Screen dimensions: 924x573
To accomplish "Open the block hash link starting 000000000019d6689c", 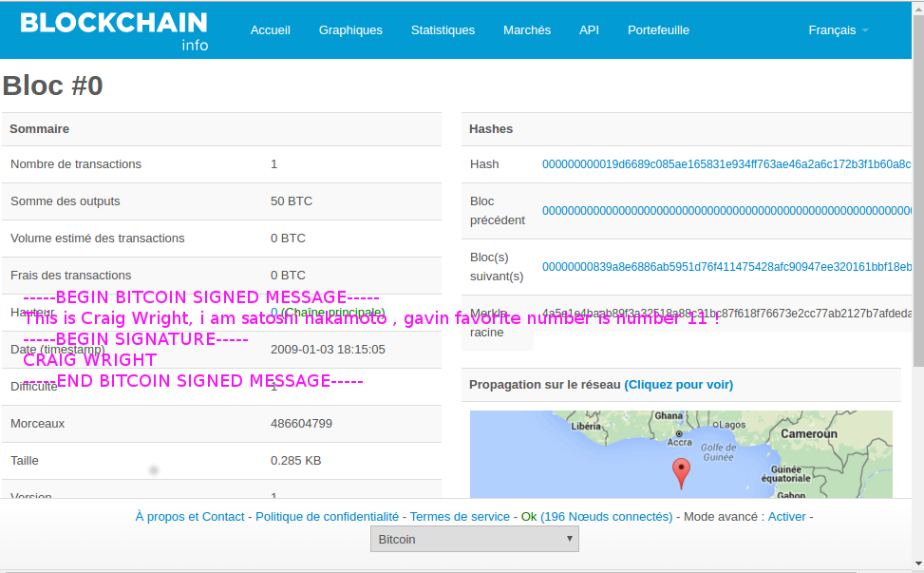I will [726, 163].
